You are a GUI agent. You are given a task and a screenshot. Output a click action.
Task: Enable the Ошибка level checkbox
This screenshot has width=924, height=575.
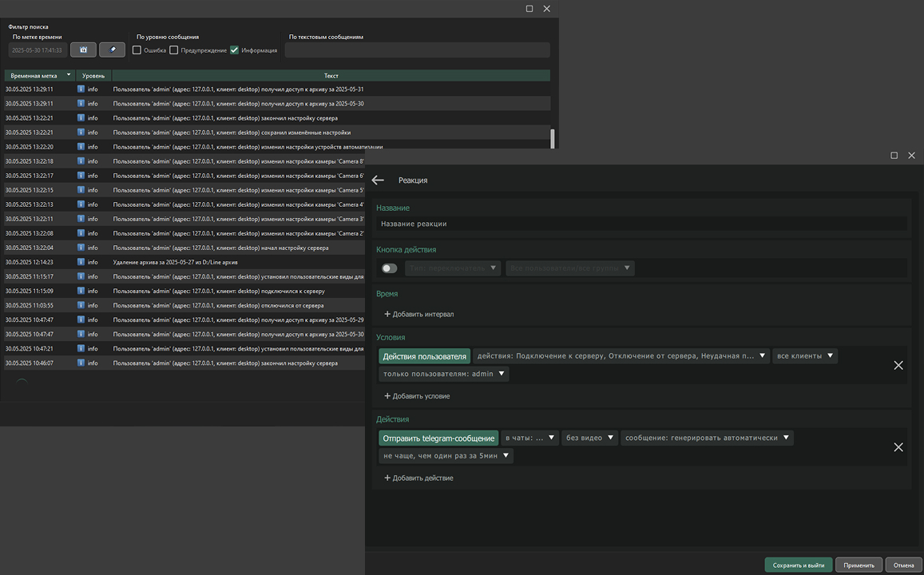point(137,50)
